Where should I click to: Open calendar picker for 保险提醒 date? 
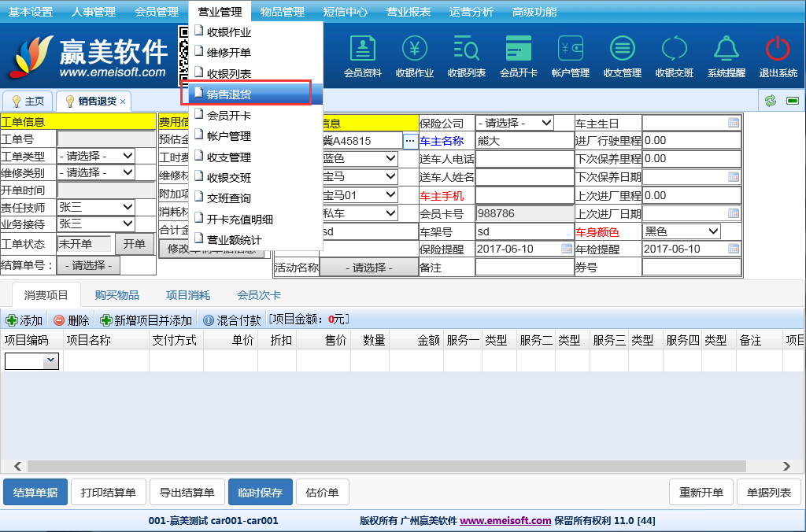567,249
